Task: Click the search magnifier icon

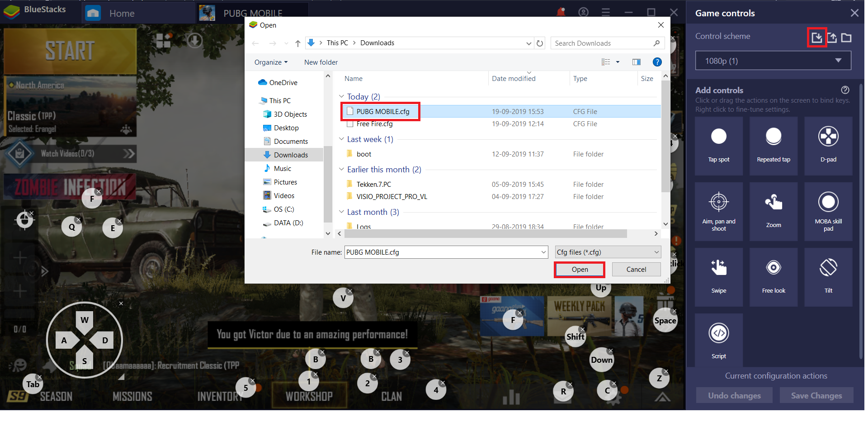Action: [656, 43]
